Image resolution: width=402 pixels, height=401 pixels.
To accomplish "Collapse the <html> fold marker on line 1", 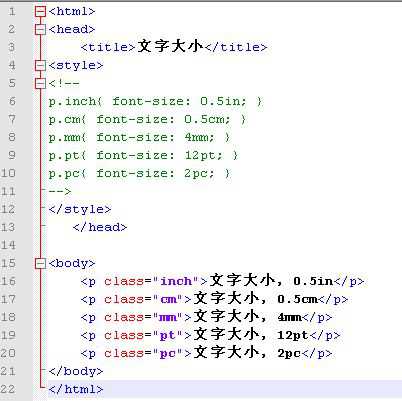I will [x=40, y=12].
